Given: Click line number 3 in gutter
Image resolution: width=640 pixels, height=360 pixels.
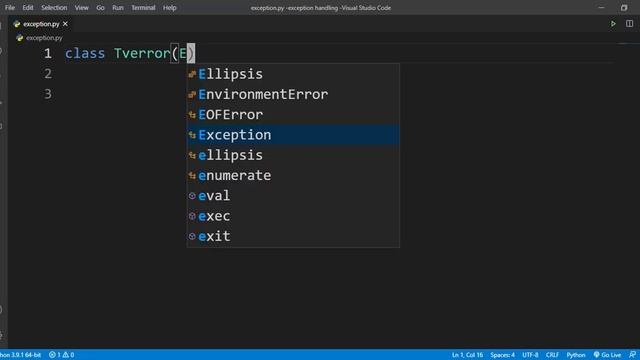Looking at the screenshot, I should 48,94.
